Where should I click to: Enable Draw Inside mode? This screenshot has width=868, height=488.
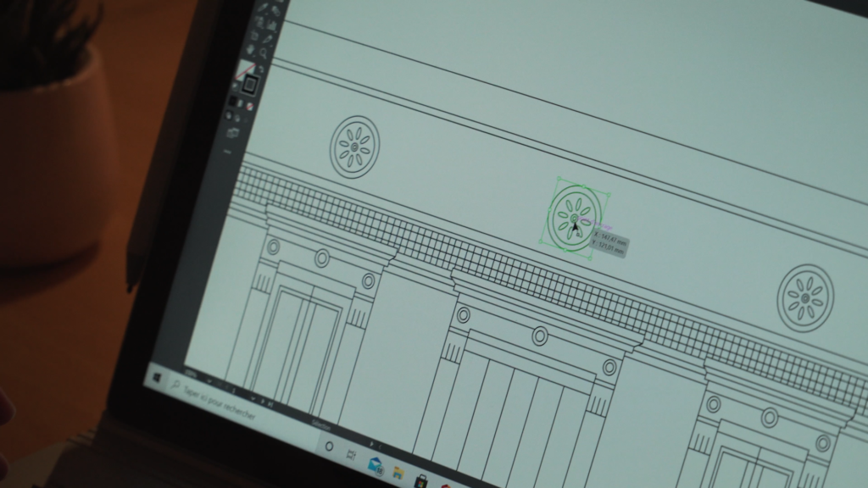point(245,120)
